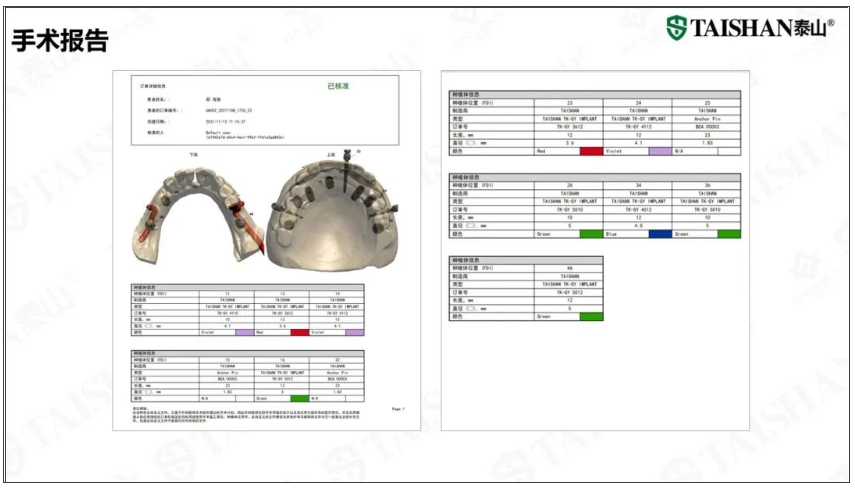Screen dimensions: 855x489
Task: Pick the green swatch in the left page's second table
Action: (x=299, y=399)
